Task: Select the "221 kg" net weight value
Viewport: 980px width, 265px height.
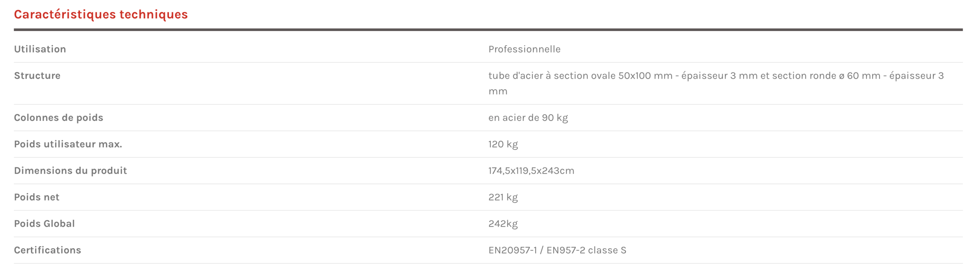Action: [x=503, y=197]
